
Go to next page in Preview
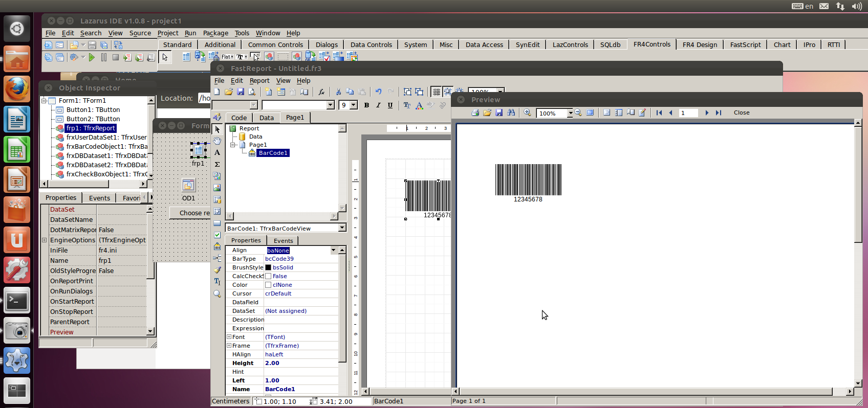click(x=707, y=112)
